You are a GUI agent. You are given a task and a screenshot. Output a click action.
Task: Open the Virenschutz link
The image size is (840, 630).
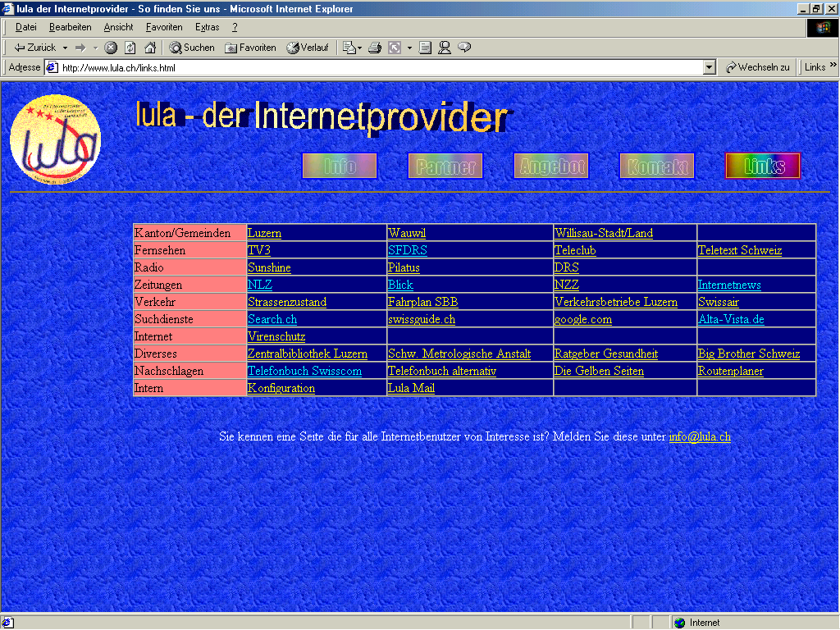tap(276, 336)
